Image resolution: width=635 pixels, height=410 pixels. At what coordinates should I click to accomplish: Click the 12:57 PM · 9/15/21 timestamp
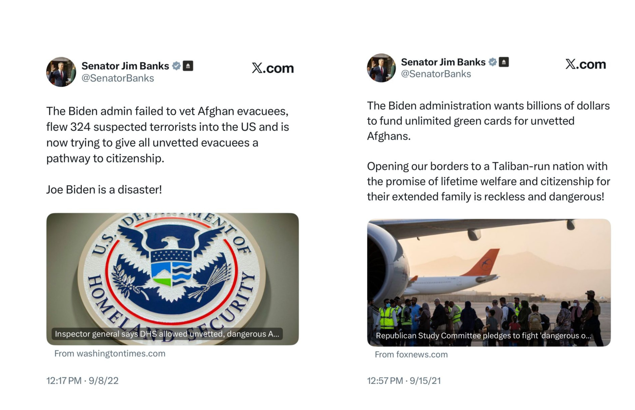(x=404, y=381)
